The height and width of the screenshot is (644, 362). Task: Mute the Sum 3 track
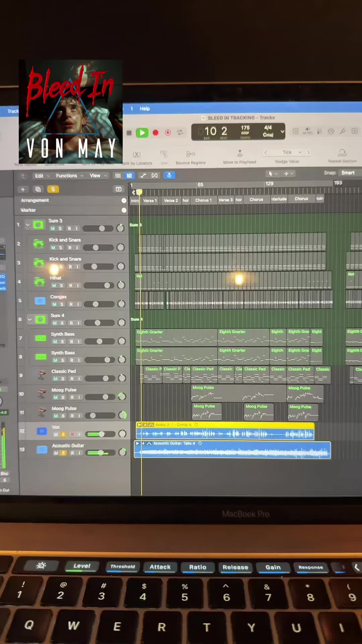(53, 228)
